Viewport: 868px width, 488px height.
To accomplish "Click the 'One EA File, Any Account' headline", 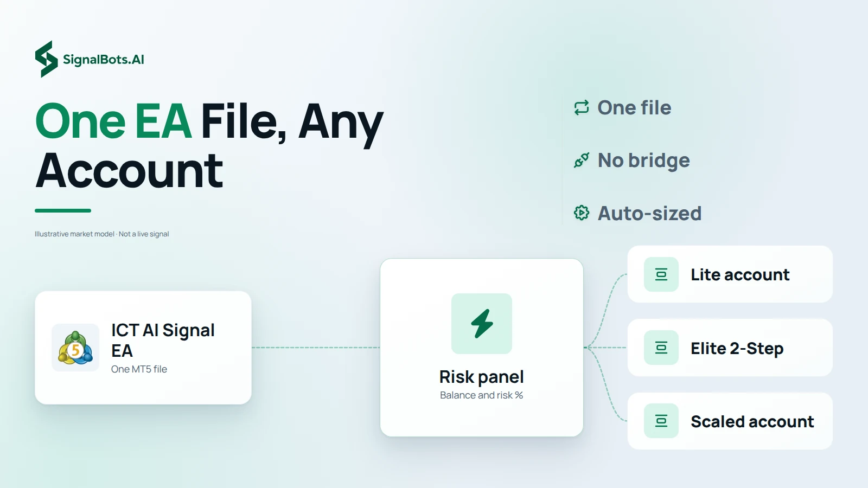I will pos(209,145).
